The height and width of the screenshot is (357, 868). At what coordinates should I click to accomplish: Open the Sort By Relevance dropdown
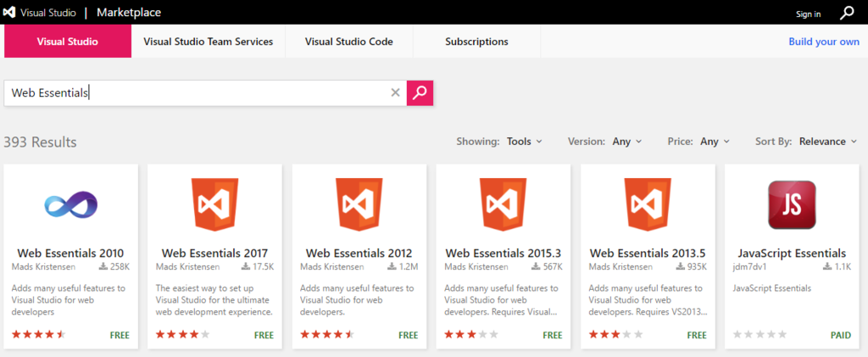(828, 142)
